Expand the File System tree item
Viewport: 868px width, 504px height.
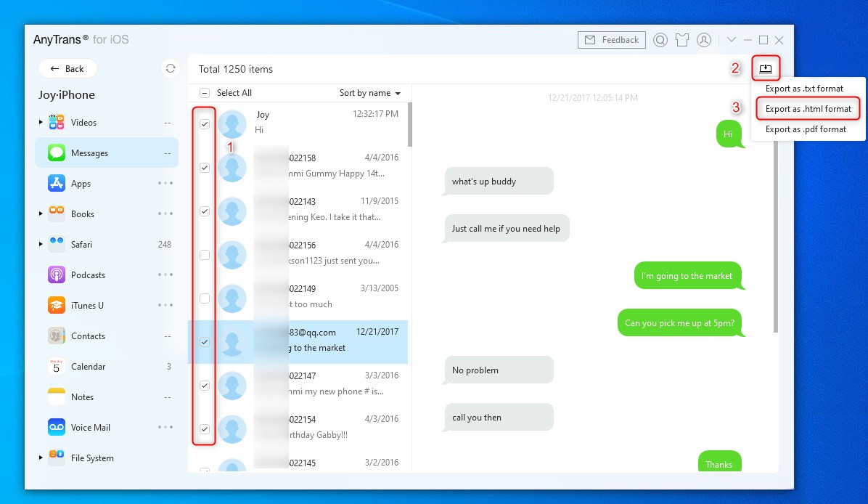[41, 458]
